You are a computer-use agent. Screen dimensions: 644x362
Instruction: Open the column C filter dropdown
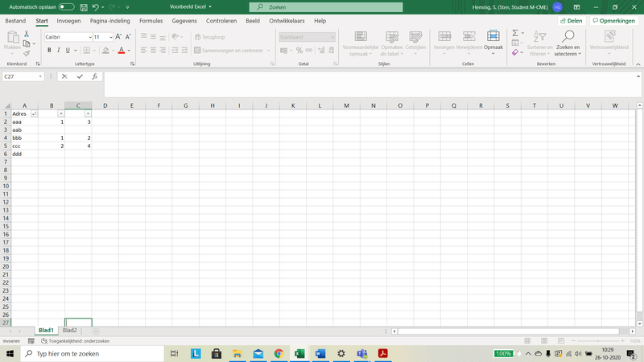pyautogui.click(x=88, y=113)
